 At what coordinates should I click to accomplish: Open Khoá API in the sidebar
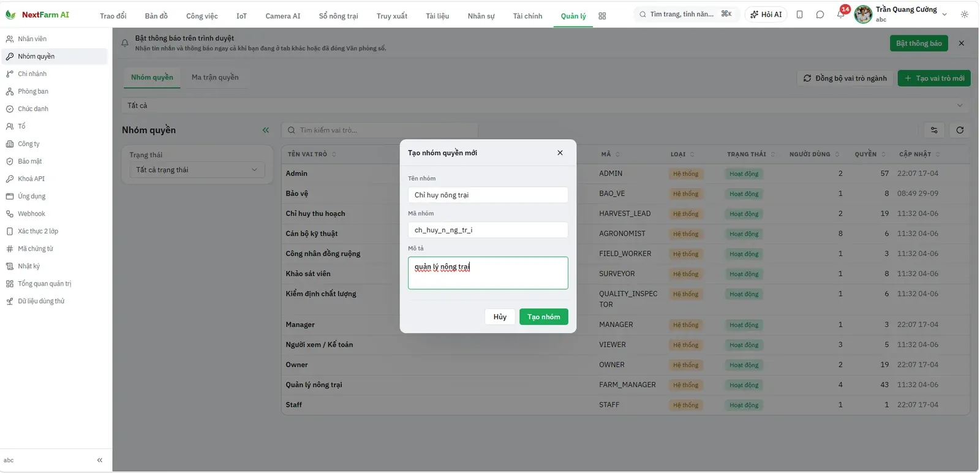[55, 179]
